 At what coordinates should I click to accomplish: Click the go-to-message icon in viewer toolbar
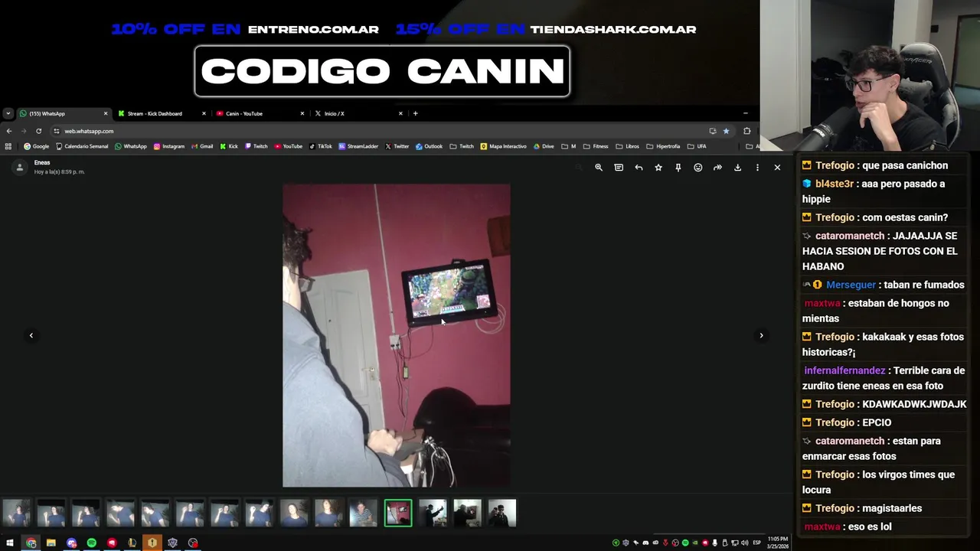[x=619, y=168]
